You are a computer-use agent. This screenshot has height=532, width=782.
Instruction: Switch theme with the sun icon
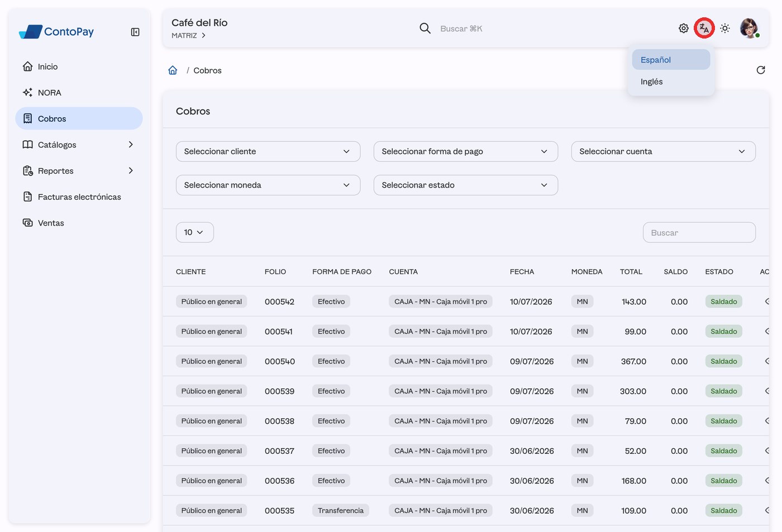tap(725, 28)
